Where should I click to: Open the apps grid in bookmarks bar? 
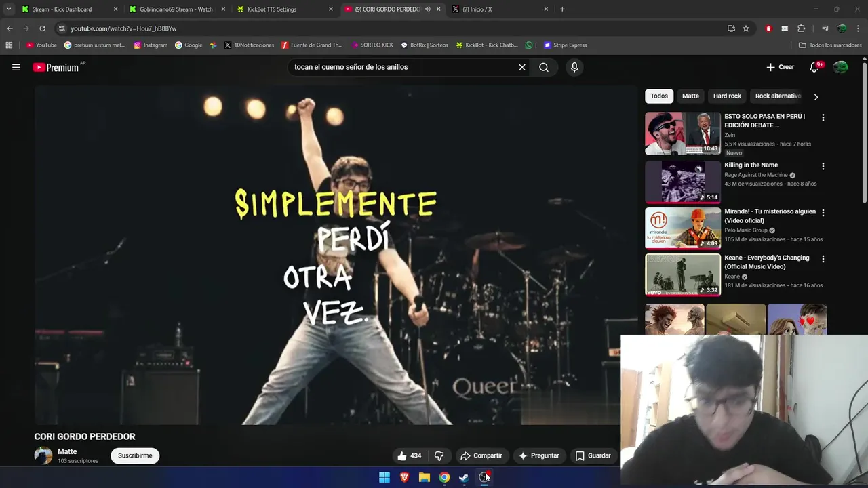[x=9, y=45]
